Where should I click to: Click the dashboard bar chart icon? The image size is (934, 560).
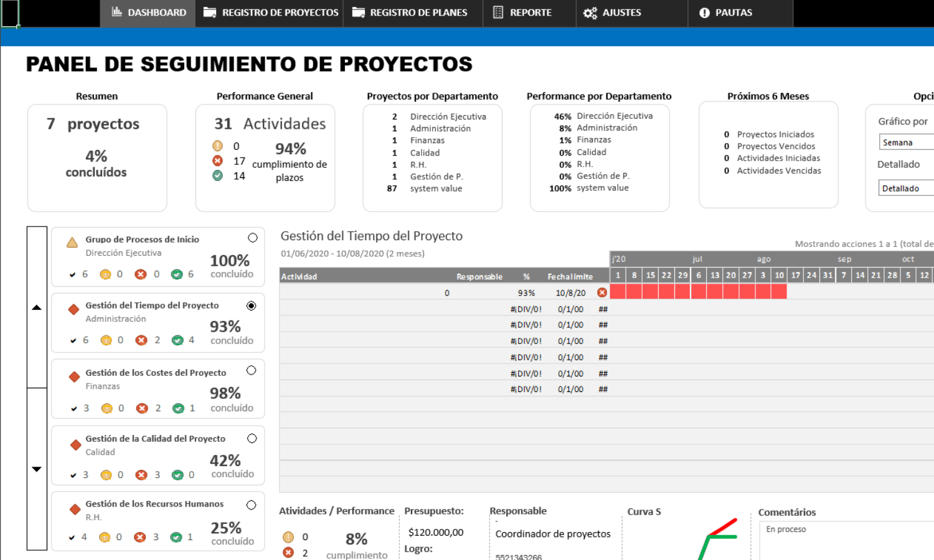point(116,12)
